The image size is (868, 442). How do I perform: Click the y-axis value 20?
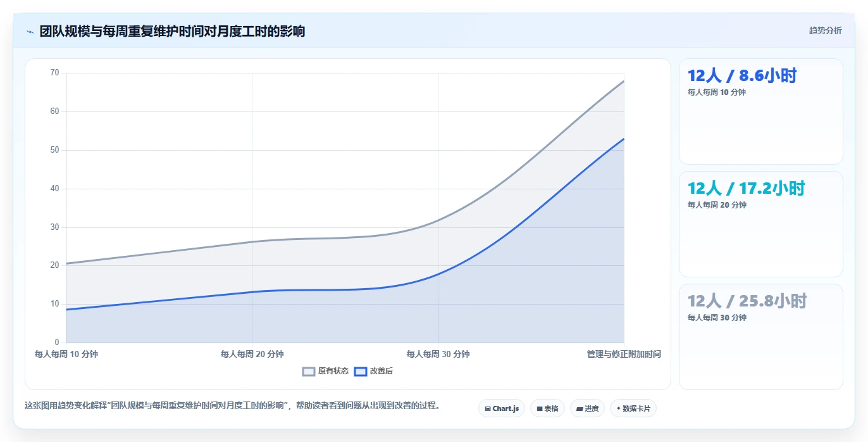tap(54, 265)
